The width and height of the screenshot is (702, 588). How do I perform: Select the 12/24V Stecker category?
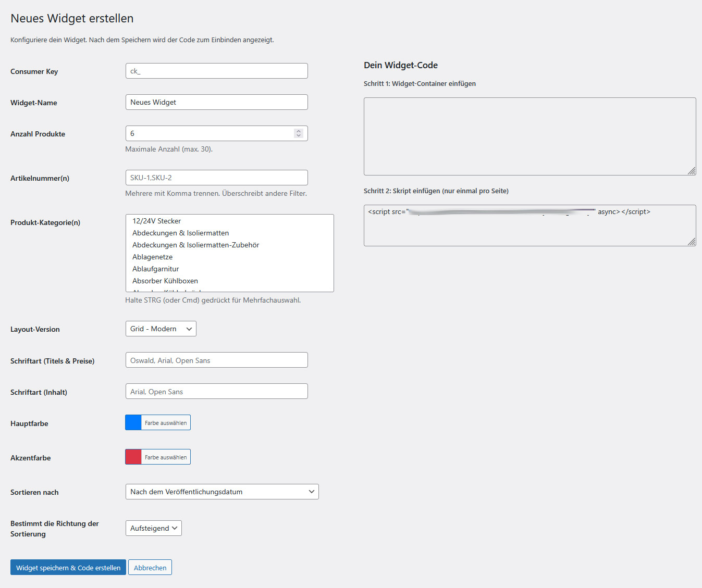click(x=157, y=221)
